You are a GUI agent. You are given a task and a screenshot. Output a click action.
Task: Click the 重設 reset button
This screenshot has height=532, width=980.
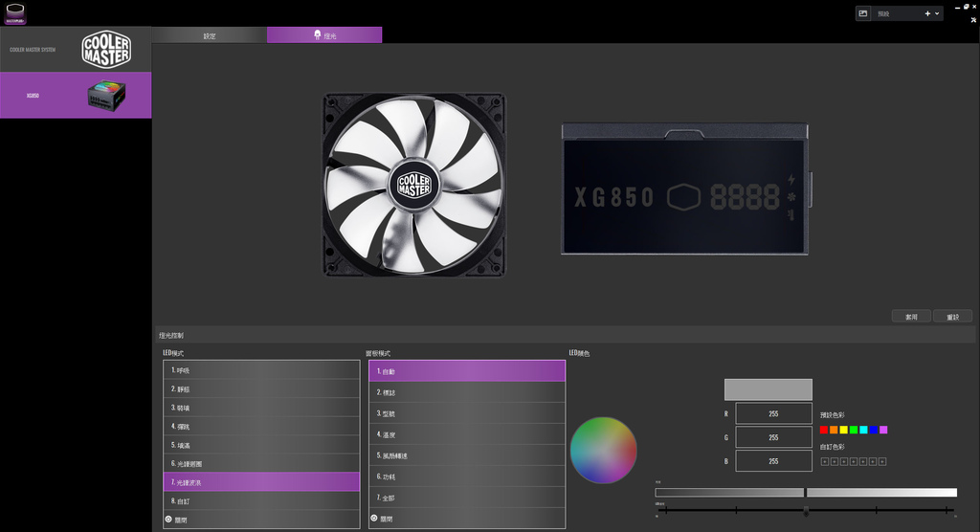coord(952,317)
